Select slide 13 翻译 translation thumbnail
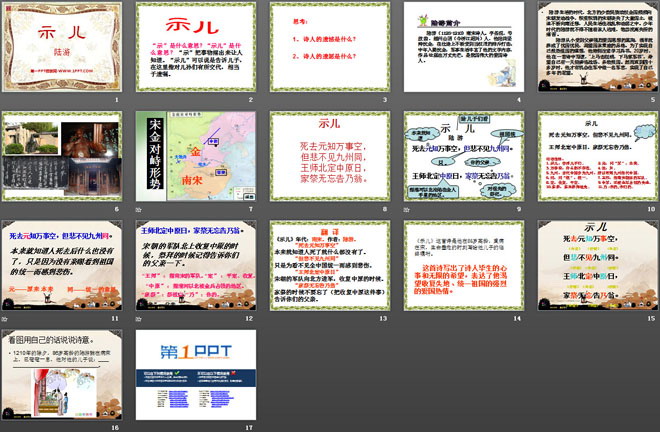This screenshot has width=660, height=432. pos(330,266)
